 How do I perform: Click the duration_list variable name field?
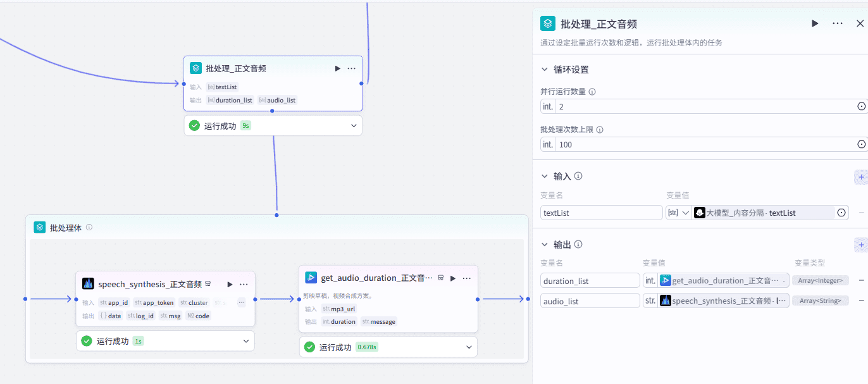590,281
